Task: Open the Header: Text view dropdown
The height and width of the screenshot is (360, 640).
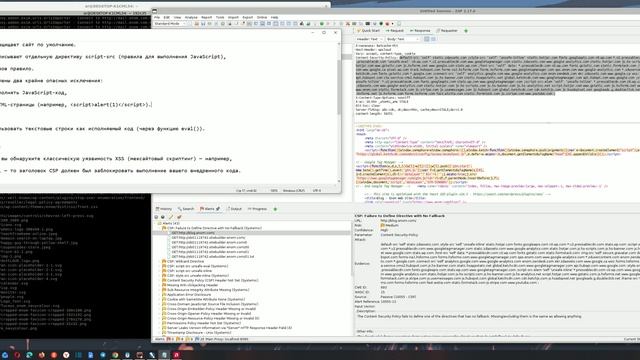Action: (x=369, y=39)
